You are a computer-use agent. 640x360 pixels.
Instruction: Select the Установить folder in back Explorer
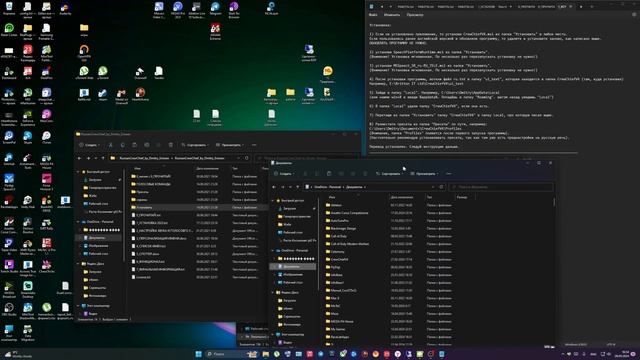coord(144,207)
